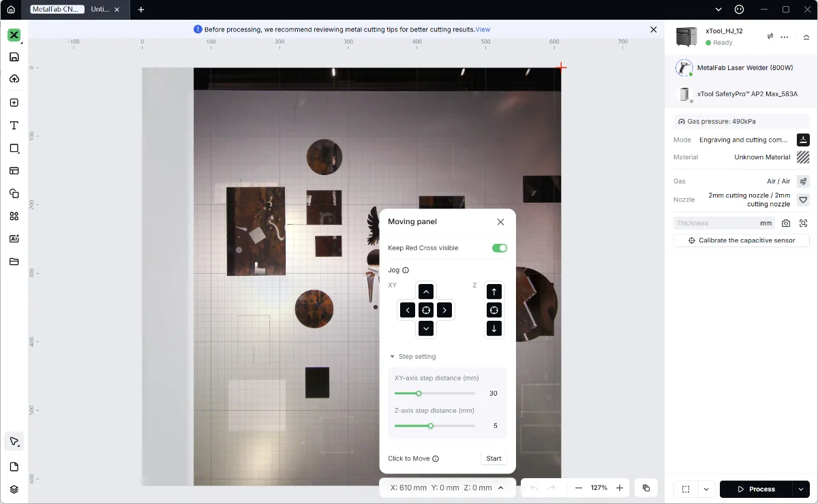Zoom out with the minus button

[579, 488]
